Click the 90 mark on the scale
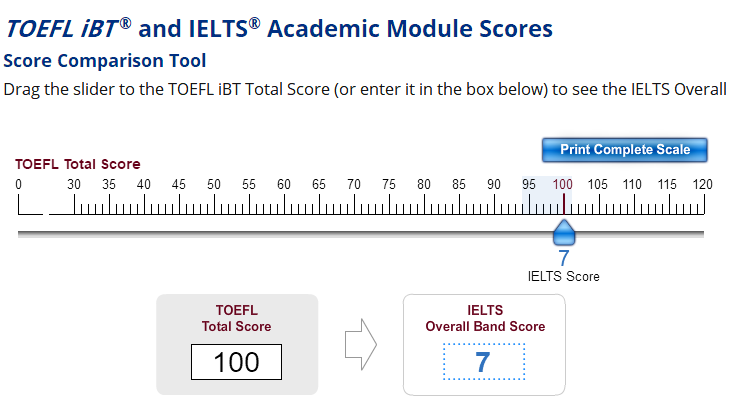 tap(494, 186)
